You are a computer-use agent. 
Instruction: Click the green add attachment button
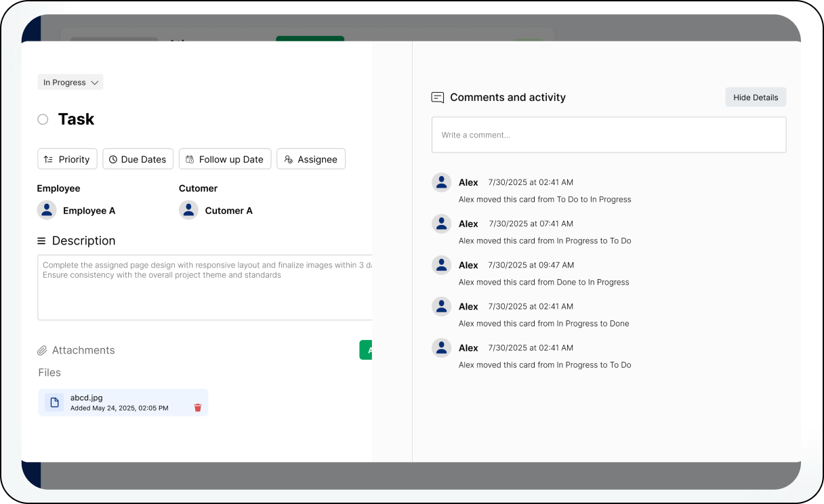[x=366, y=350]
